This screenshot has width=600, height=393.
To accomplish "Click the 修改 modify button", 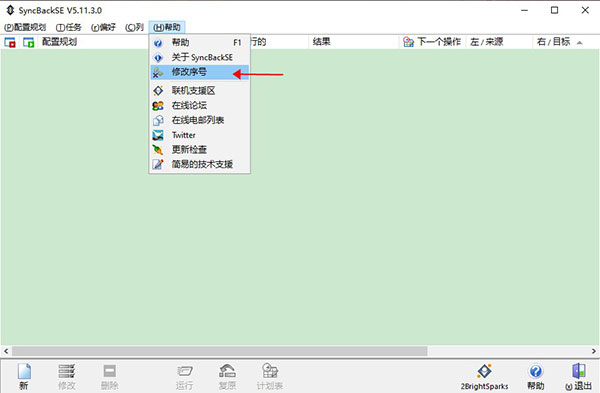I will tap(67, 377).
